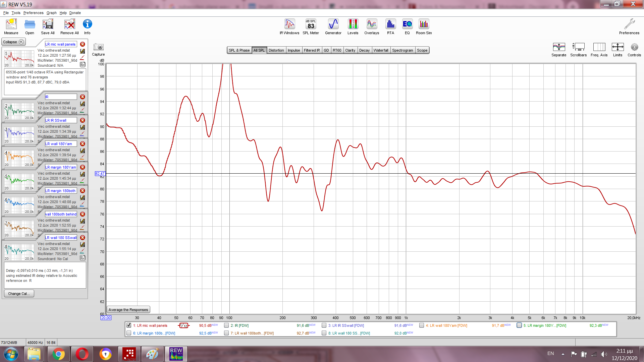Open the Help menu
Image resolution: width=644 pixels, height=362 pixels.
63,13
